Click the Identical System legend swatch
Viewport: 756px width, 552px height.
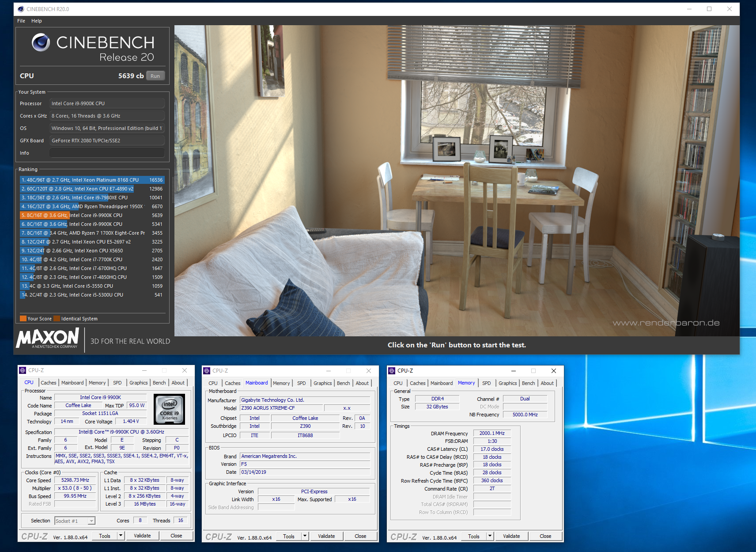pyautogui.click(x=57, y=318)
